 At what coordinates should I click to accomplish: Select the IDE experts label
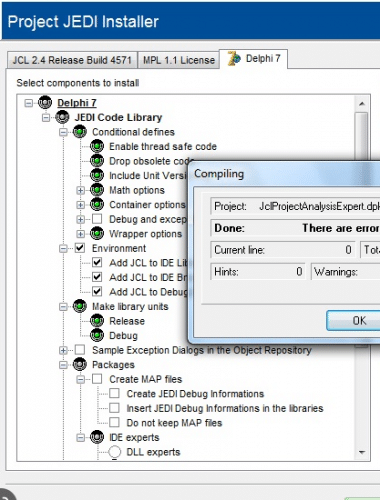tap(134, 437)
